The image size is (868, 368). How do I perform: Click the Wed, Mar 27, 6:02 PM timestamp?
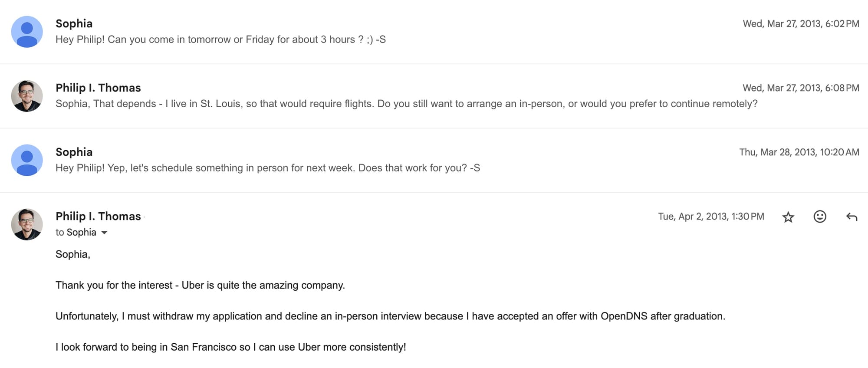click(801, 24)
